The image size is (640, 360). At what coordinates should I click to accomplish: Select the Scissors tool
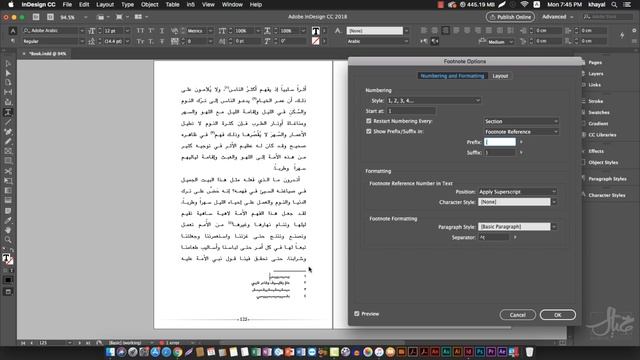(8, 171)
